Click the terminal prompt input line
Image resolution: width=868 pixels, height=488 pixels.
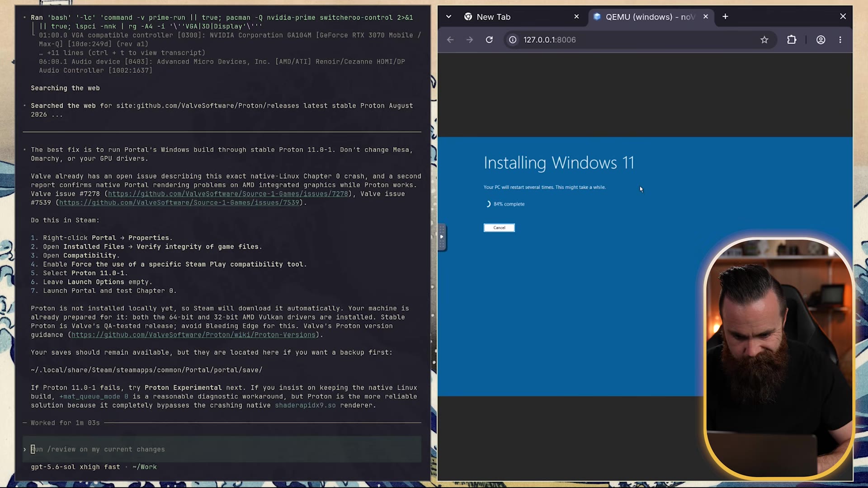click(x=222, y=449)
